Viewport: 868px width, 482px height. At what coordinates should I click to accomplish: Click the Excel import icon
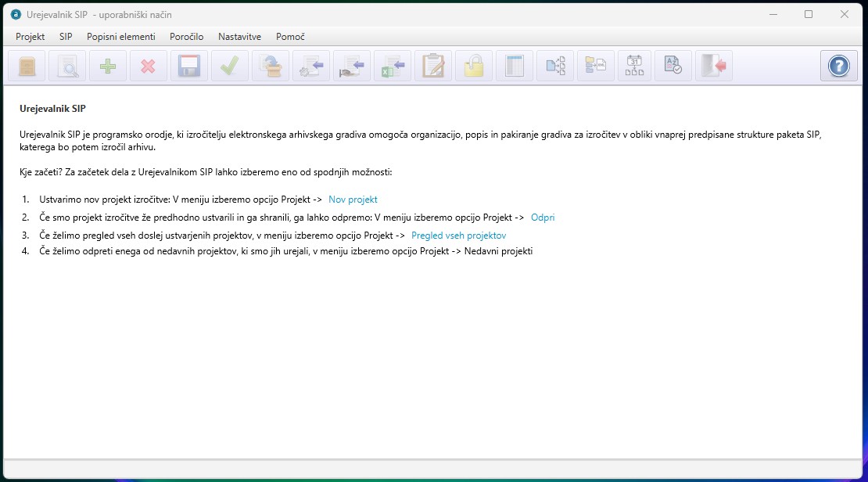point(393,66)
